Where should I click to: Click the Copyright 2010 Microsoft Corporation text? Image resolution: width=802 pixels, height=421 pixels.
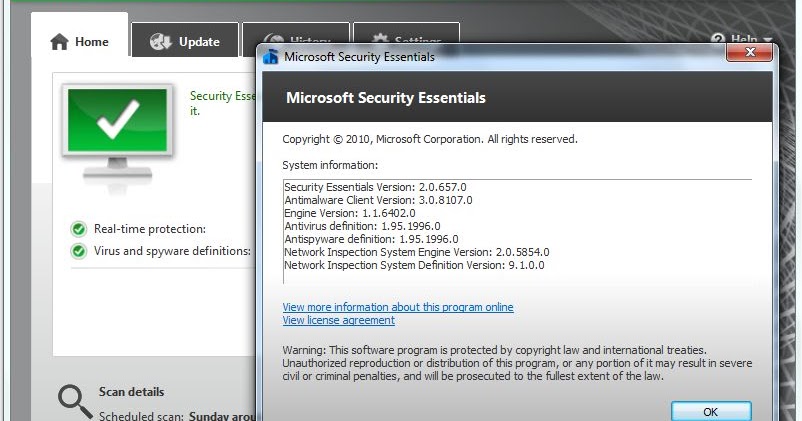coord(430,139)
